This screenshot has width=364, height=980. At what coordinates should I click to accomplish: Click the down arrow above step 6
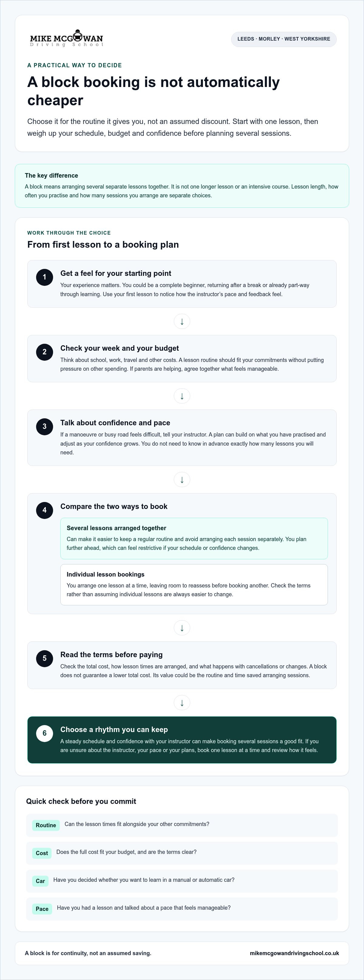182,703
